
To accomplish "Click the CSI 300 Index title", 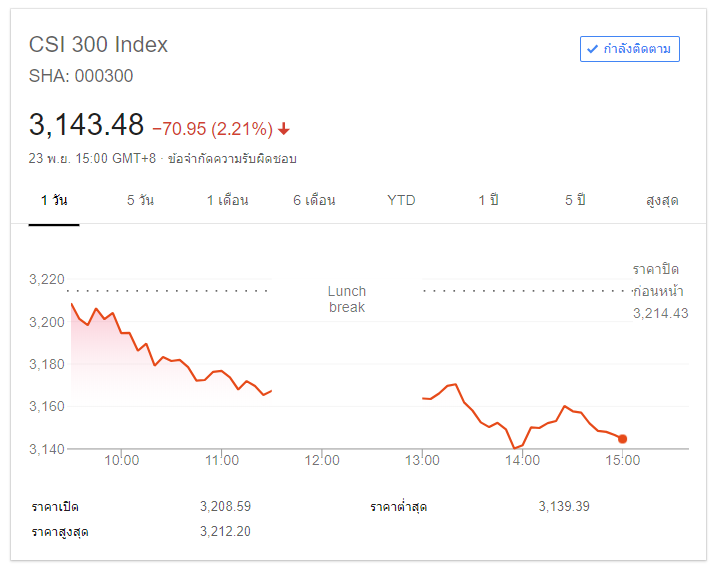I will point(98,44).
